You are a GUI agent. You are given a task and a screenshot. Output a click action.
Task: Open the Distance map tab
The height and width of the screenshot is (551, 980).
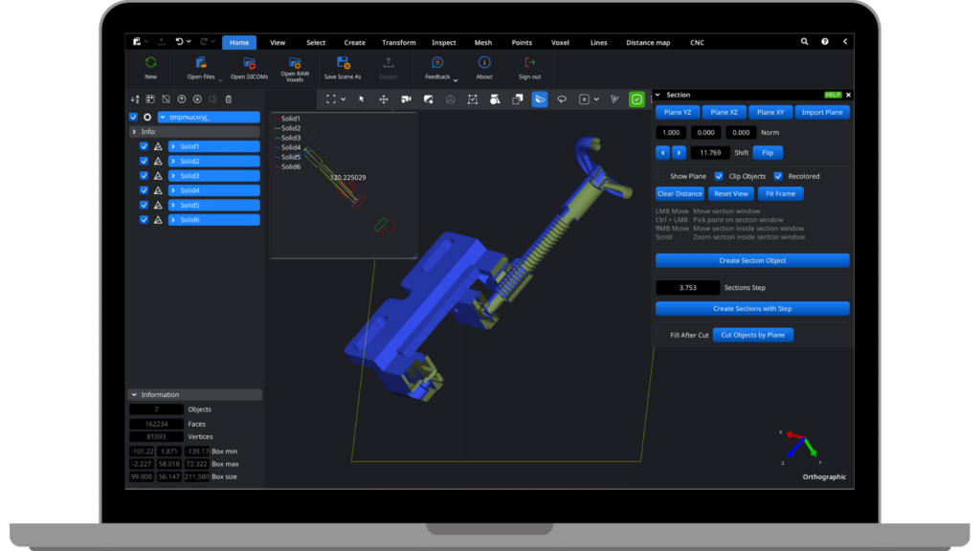tap(648, 43)
